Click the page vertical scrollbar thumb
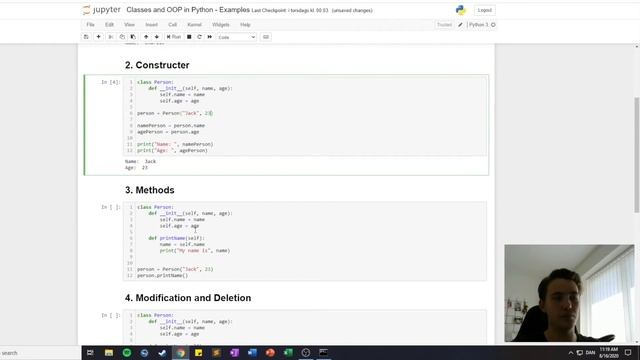This screenshot has height=360, width=640. click(636, 155)
